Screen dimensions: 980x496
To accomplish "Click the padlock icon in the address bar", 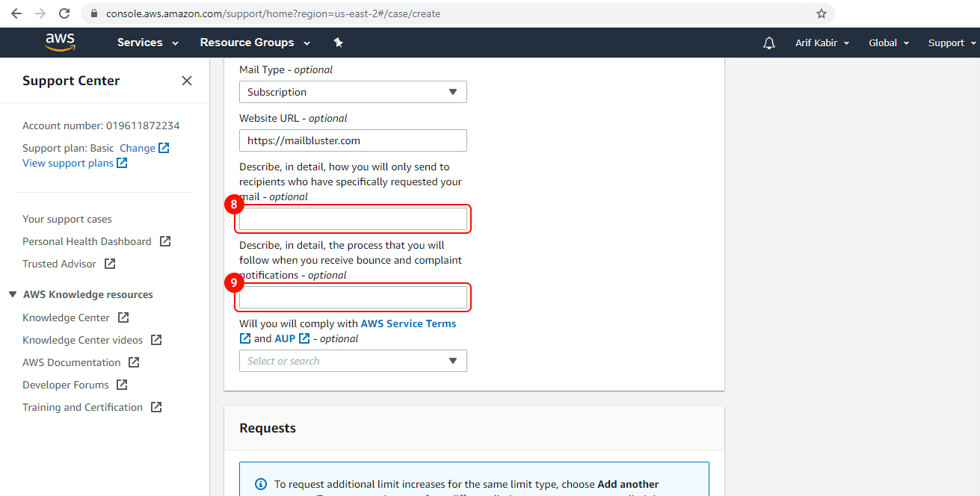I will tap(93, 13).
